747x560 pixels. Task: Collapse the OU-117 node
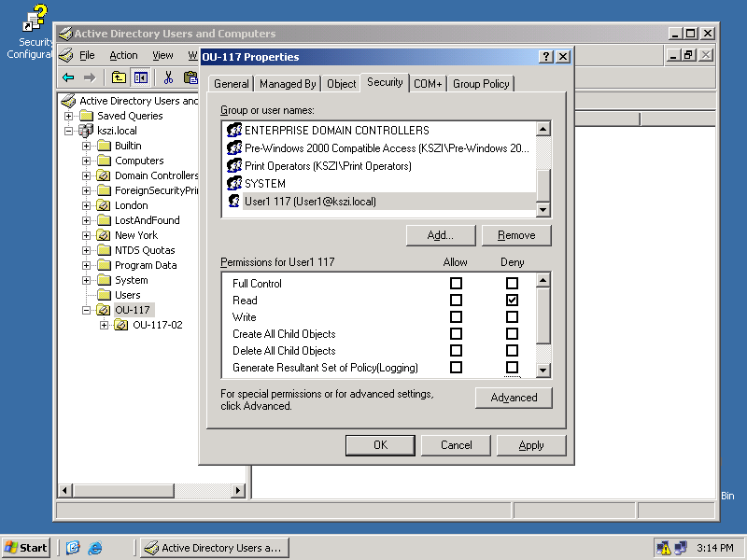86,310
